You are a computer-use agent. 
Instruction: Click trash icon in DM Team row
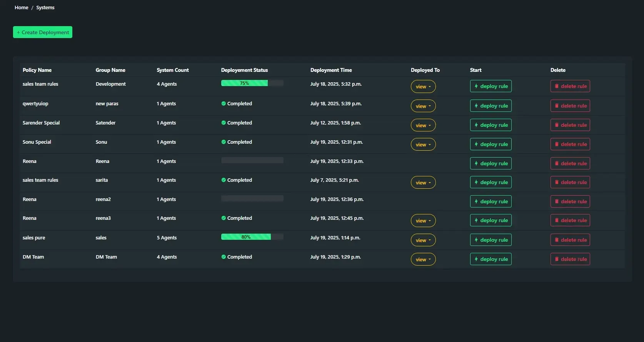click(x=556, y=259)
